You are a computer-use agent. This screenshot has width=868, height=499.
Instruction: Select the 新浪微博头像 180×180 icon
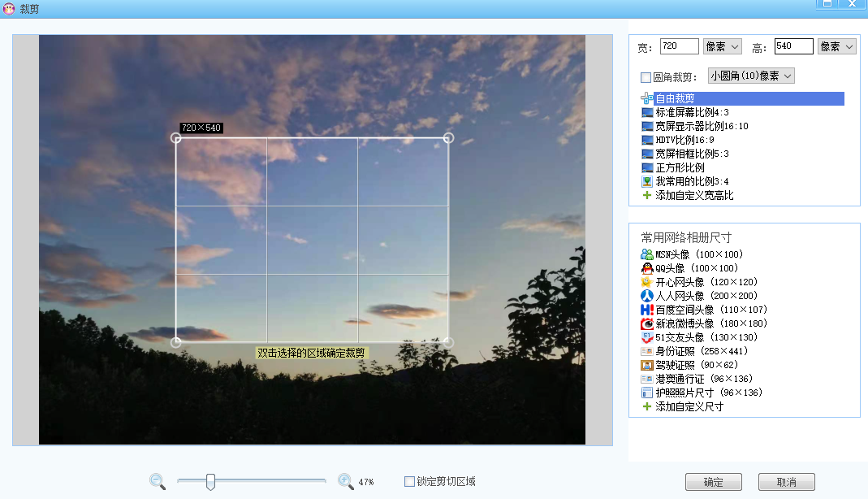click(x=647, y=323)
